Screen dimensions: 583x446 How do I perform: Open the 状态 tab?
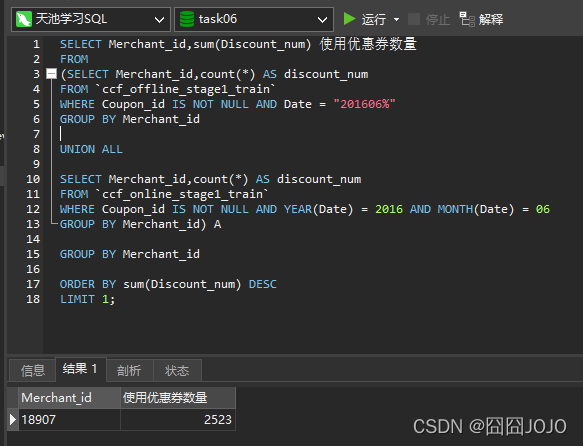pos(177,370)
